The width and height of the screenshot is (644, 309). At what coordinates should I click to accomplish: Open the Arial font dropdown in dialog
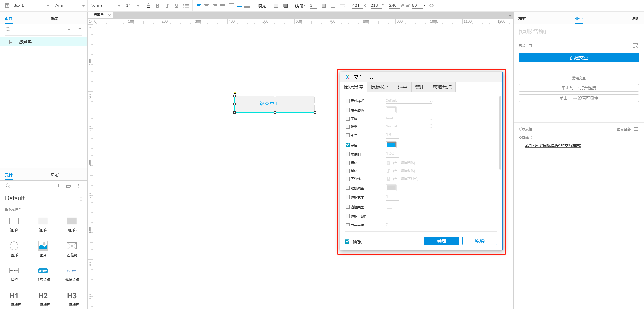point(409,118)
